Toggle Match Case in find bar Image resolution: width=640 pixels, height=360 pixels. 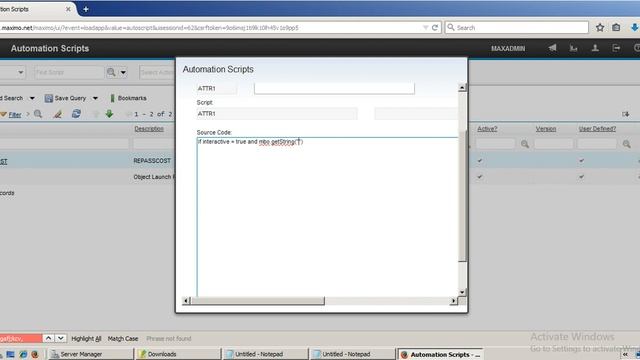click(122, 339)
